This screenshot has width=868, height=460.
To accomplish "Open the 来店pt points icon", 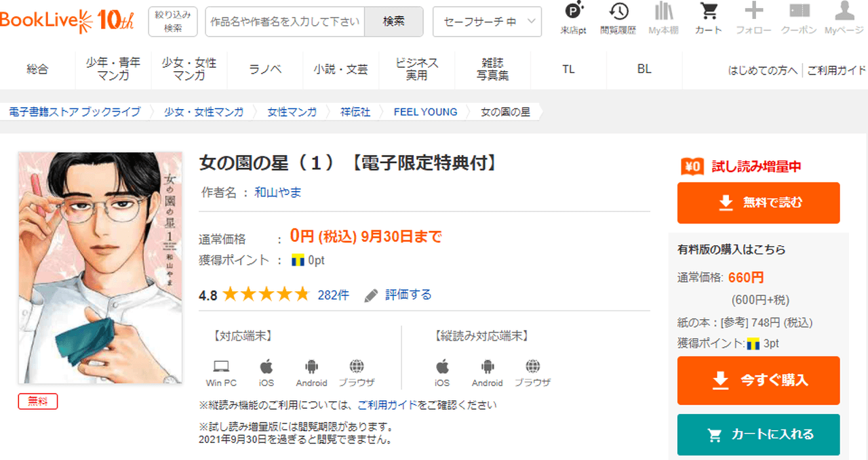I will click(573, 12).
